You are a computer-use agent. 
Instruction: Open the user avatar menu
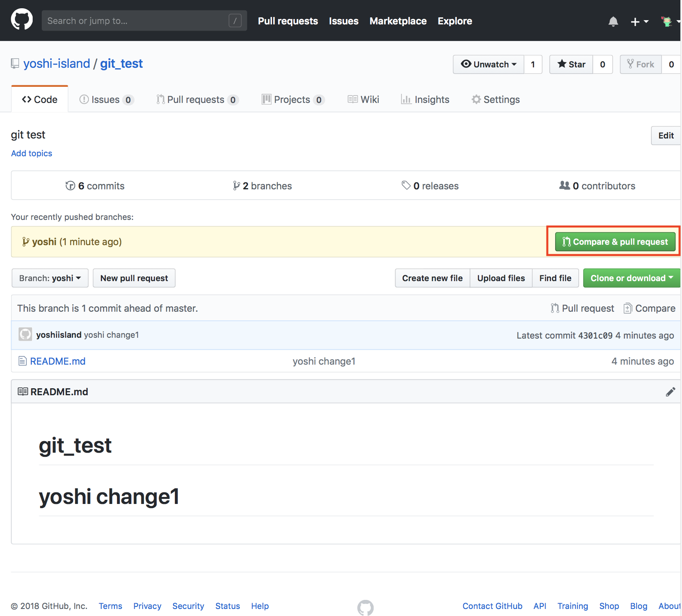670,21
